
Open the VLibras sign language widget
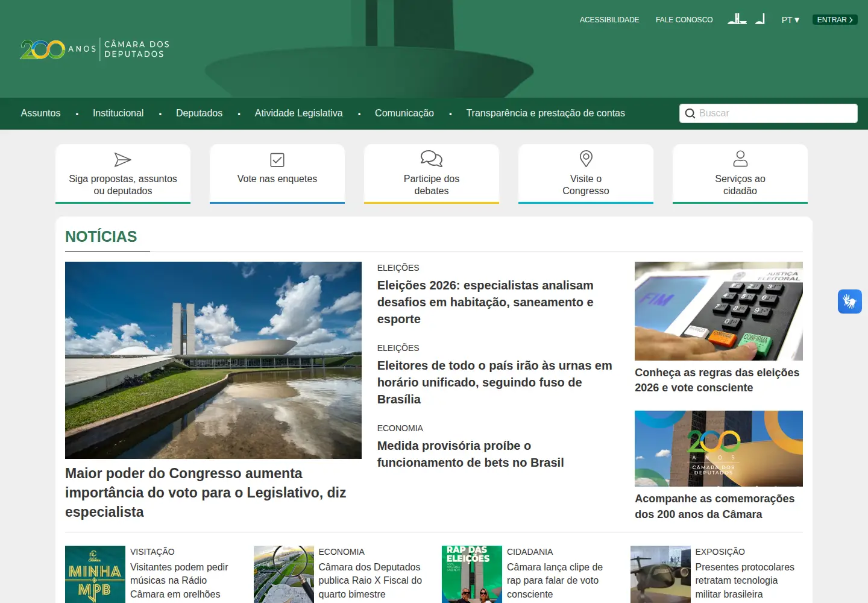850,301
